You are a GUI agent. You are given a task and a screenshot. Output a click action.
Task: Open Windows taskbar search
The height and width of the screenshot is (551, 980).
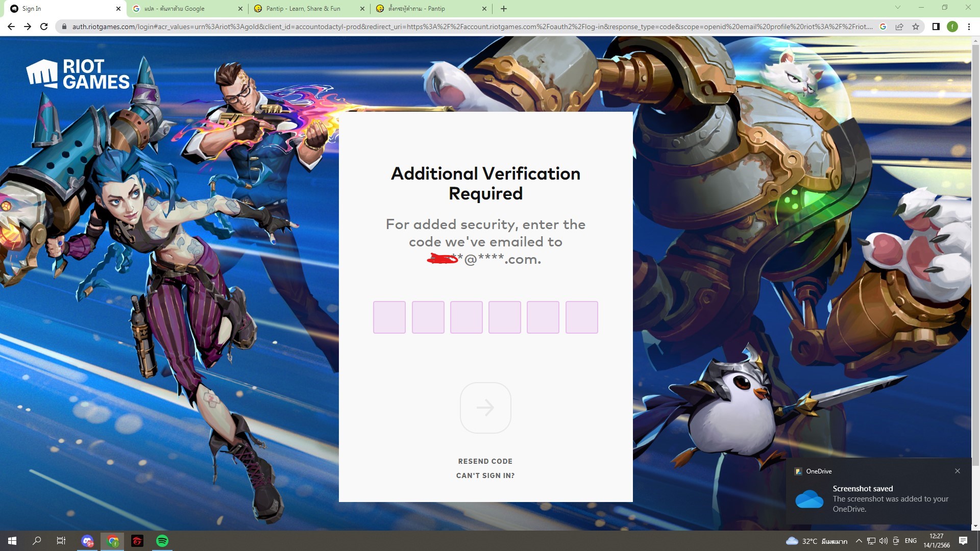pyautogui.click(x=37, y=541)
